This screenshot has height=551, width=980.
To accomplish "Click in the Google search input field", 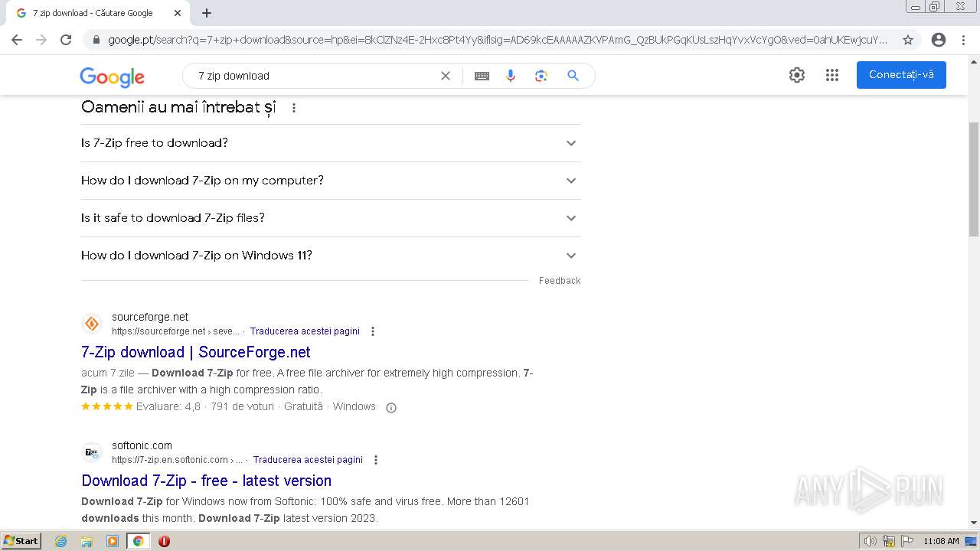I will click(314, 76).
